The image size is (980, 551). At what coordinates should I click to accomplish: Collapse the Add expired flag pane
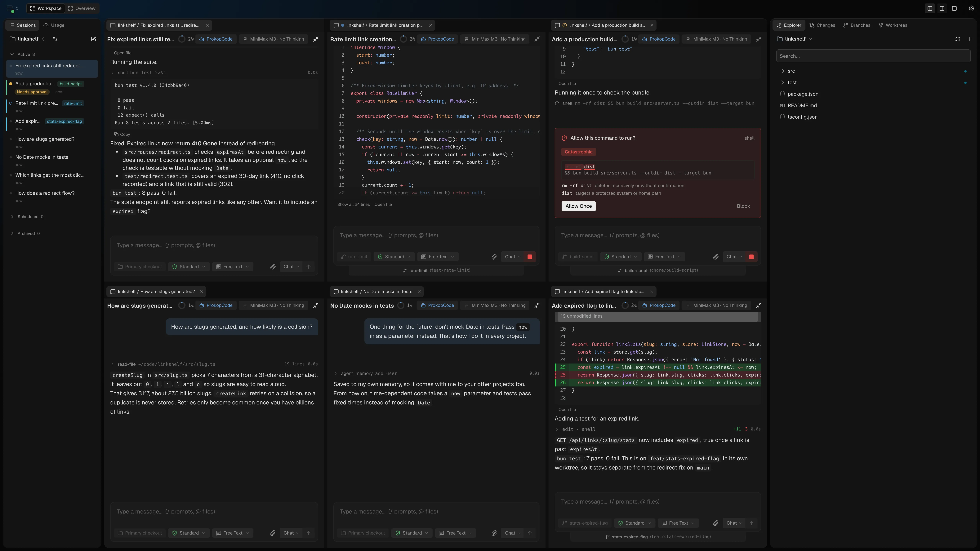[x=759, y=305]
